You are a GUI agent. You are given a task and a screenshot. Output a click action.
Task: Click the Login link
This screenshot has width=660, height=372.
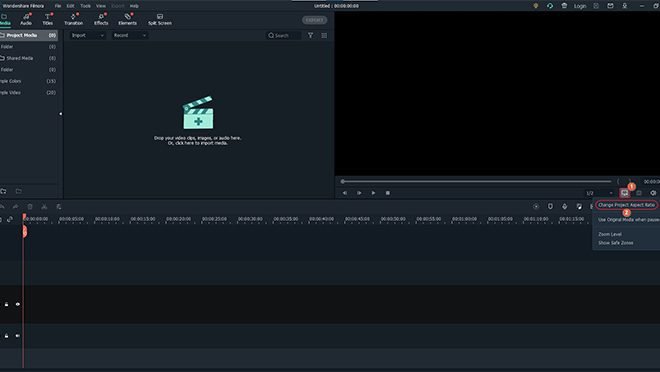click(580, 6)
